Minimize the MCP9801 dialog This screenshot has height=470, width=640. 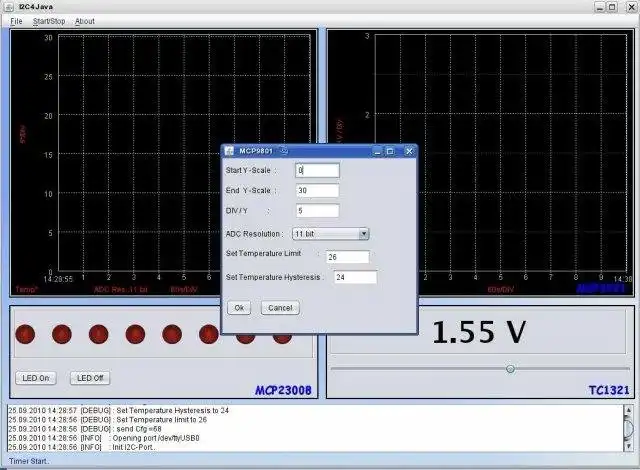pos(377,151)
